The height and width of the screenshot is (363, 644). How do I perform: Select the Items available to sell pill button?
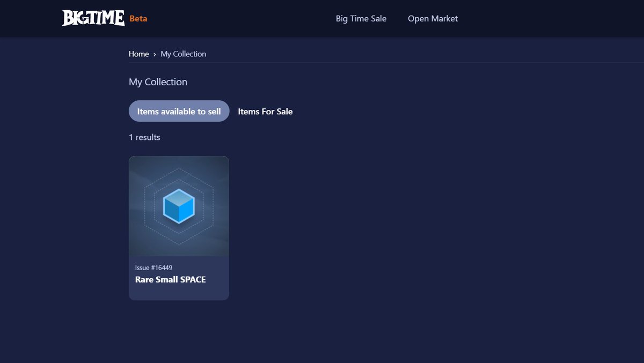click(x=179, y=111)
